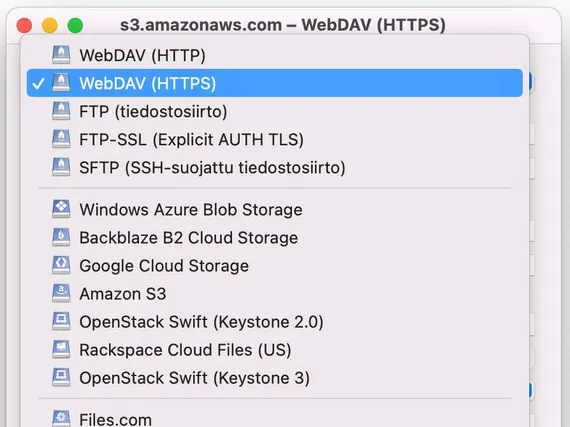Image resolution: width=570 pixels, height=427 pixels.
Task: Click the Windows Azure Blob Storage icon
Action: coord(61,209)
